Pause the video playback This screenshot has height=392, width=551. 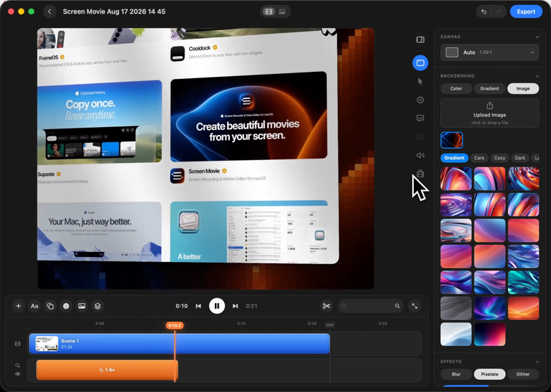217,306
